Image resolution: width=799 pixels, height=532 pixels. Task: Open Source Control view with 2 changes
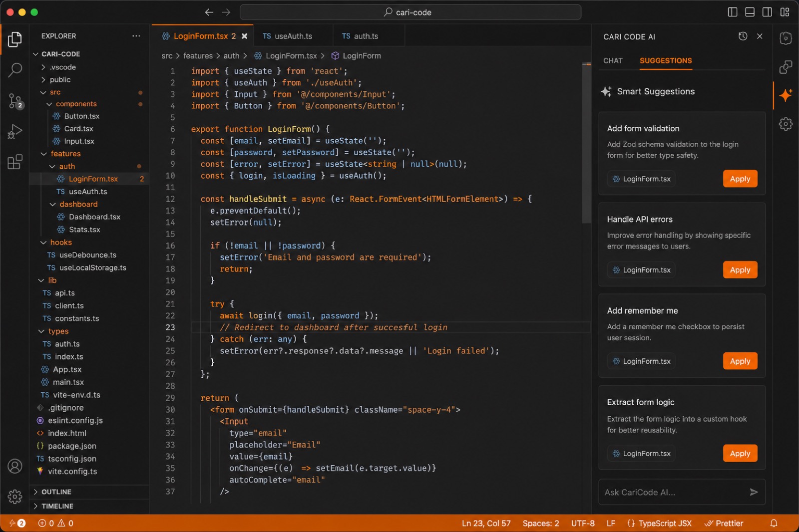click(x=15, y=101)
